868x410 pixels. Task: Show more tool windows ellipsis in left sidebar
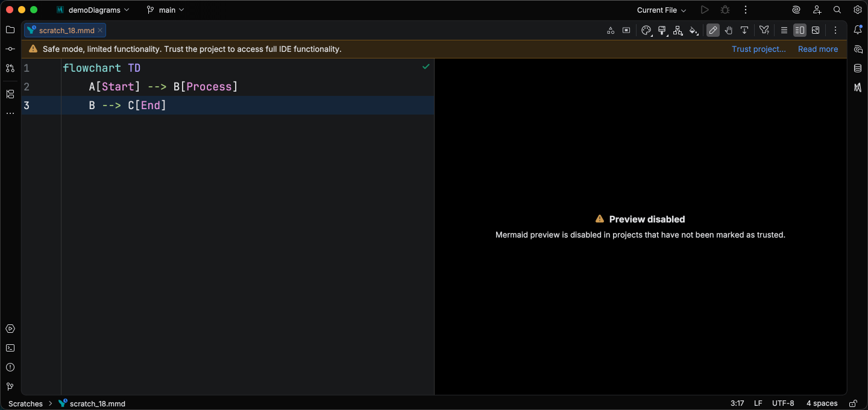(x=10, y=113)
